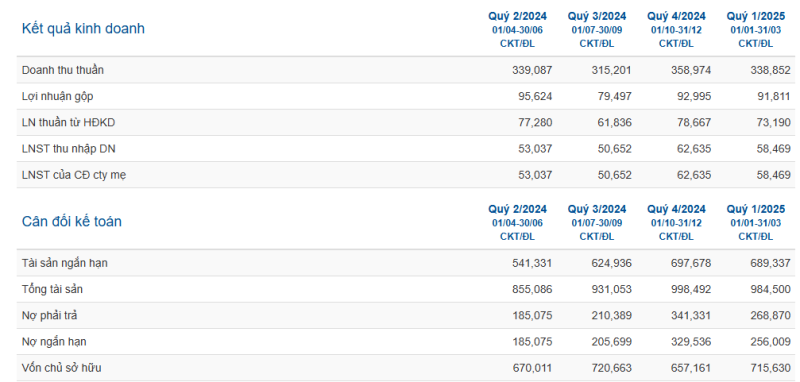This screenshot has height=382, width=800.
Task: Click Doanh thu thuần value 338,852
Action: point(770,70)
